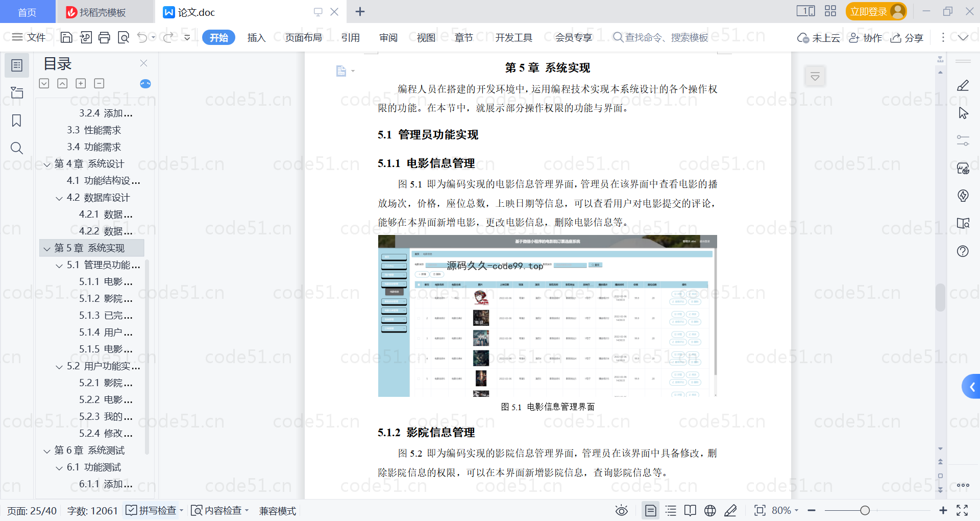The image size is (980, 521).
Task: Open new tab plus button
Action: coord(360,12)
